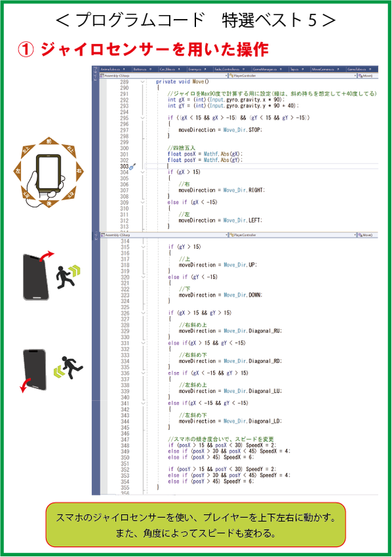The image size is (392, 557).
Task: Click the comment '//スマホの傾き度合いで、スピードを変更'
Action: [x=221, y=439]
